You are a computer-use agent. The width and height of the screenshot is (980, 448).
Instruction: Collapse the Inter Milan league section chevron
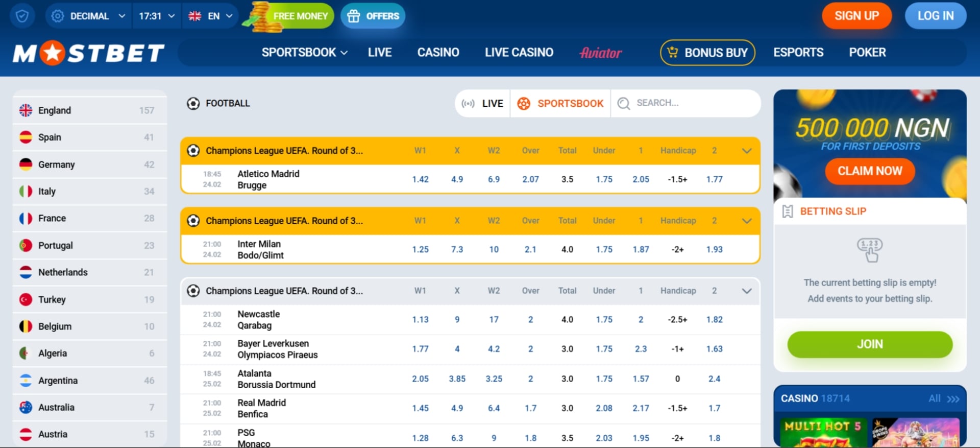click(746, 221)
